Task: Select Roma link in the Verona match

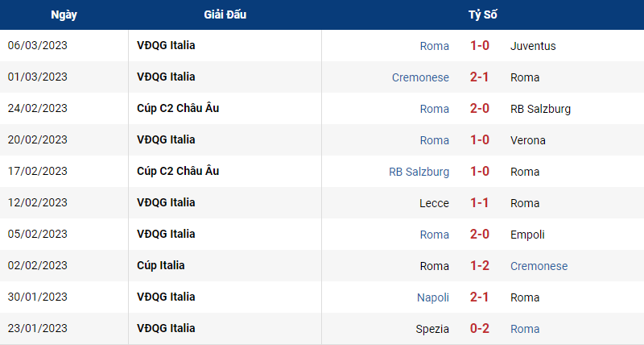Action: coord(434,140)
